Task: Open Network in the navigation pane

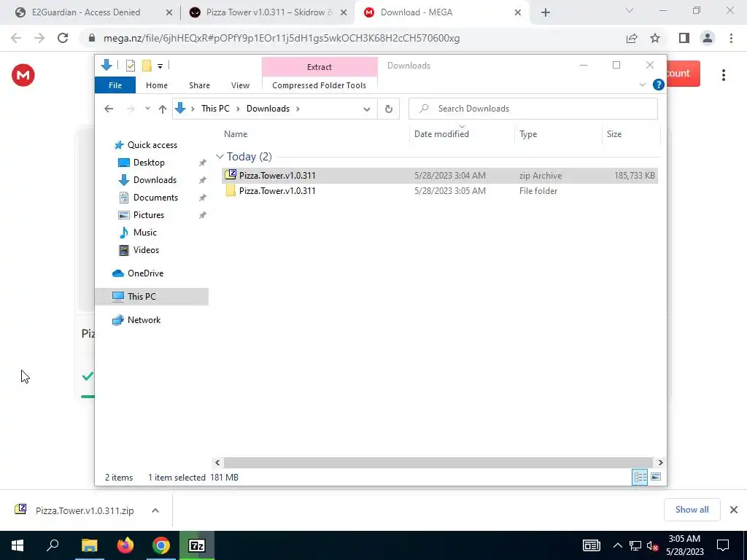Action: click(x=144, y=320)
